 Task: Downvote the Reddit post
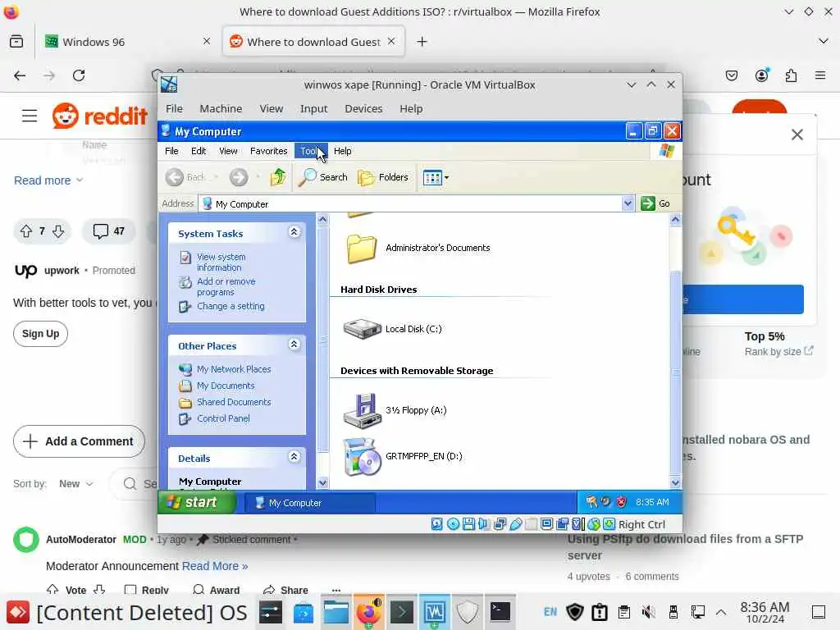[58, 231]
